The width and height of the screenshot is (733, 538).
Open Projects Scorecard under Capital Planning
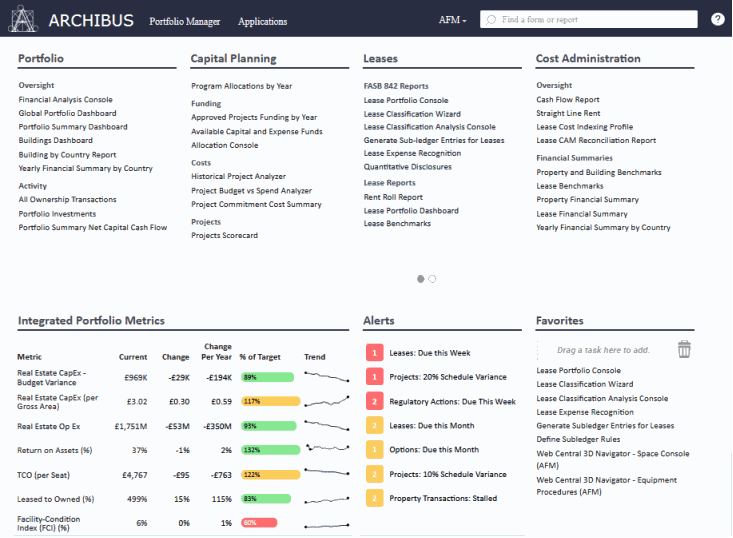tap(224, 236)
